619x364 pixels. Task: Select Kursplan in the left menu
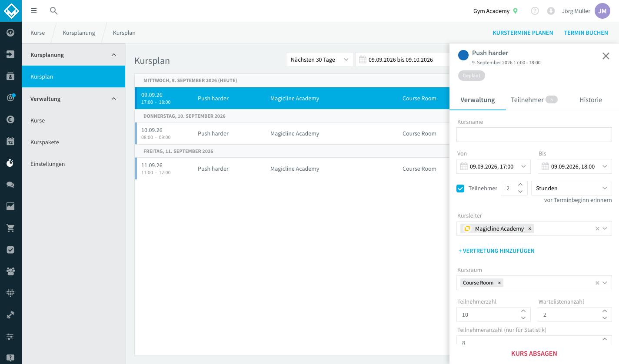coord(73,76)
